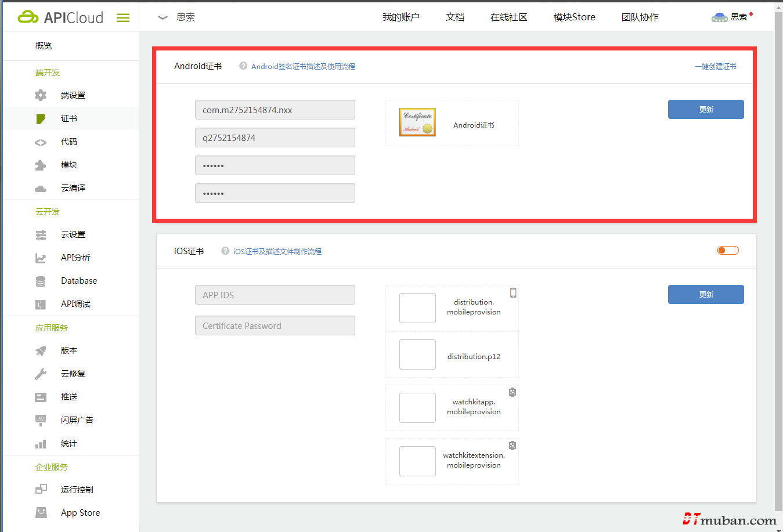Image resolution: width=783 pixels, height=532 pixels.
Task: Open the 代码 code brackets icon
Action: [41, 142]
